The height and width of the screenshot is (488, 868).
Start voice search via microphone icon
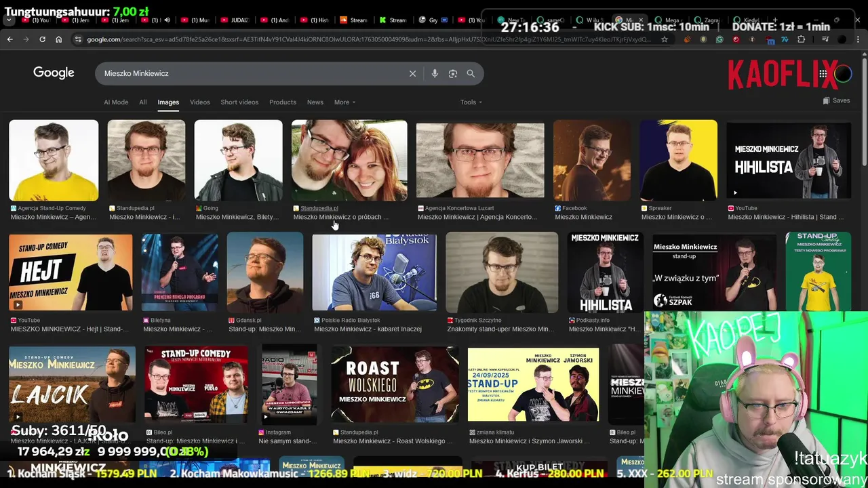[x=435, y=73]
